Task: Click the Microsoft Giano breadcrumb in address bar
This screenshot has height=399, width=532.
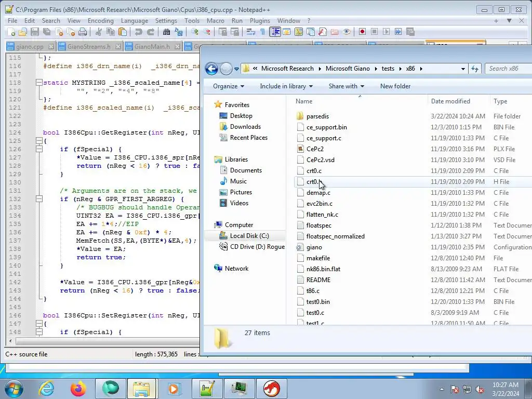Action: (348, 69)
